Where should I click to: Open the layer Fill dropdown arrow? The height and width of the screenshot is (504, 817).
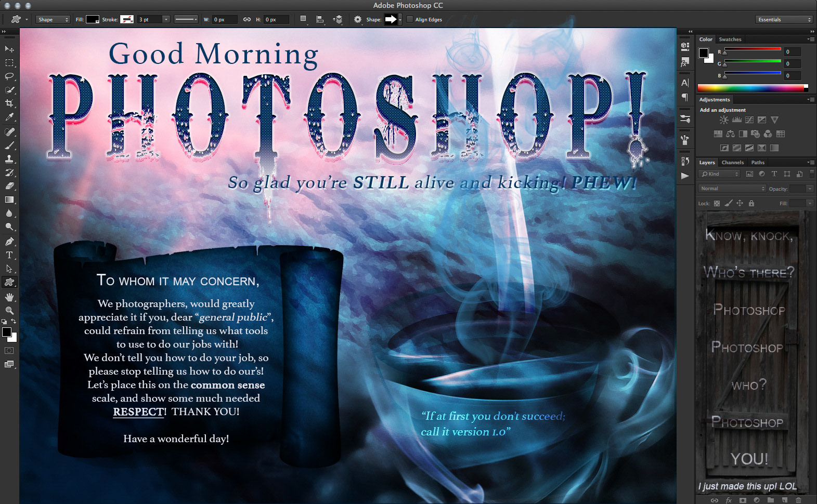[810, 203]
